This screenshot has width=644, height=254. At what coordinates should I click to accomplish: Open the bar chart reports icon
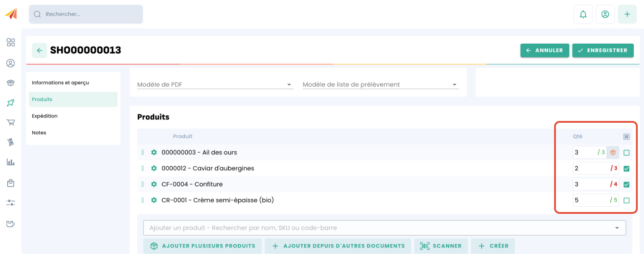(x=11, y=162)
